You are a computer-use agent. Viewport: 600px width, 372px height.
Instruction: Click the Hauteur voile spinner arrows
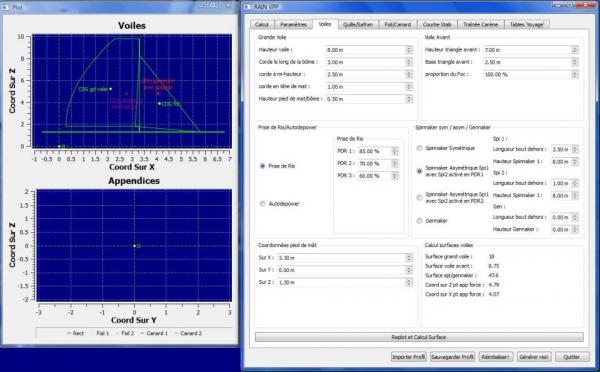pyautogui.click(x=409, y=50)
